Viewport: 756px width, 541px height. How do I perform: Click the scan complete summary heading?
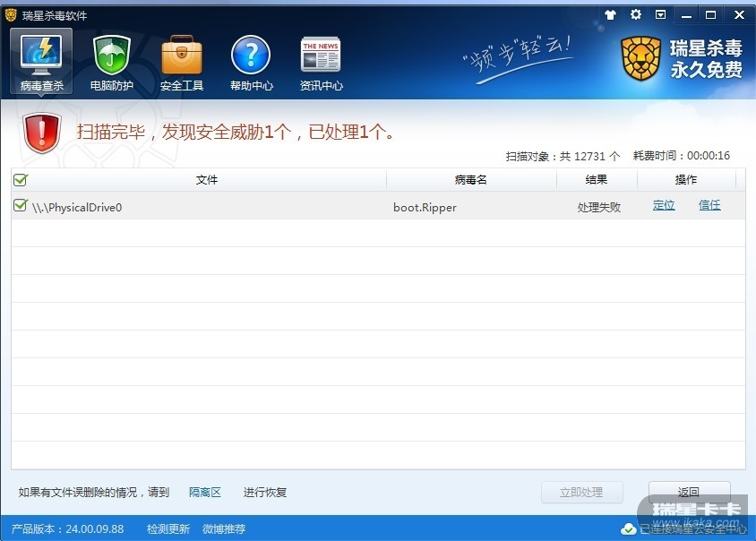[236, 132]
